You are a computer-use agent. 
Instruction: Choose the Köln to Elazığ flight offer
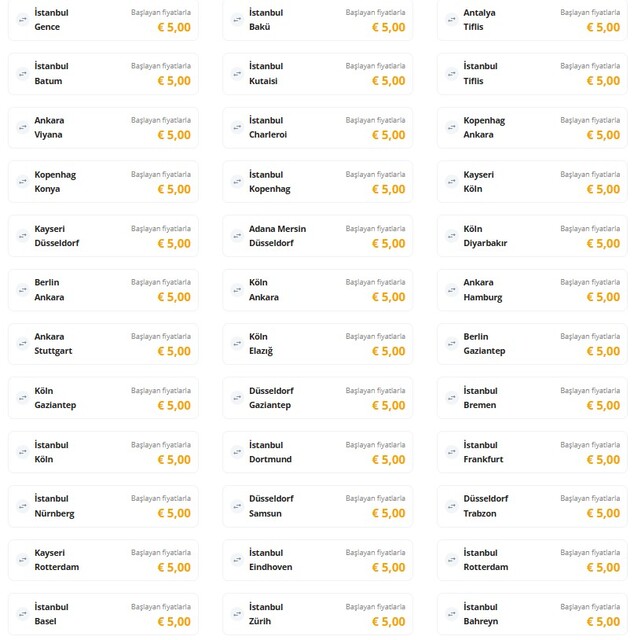pos(317,343)
